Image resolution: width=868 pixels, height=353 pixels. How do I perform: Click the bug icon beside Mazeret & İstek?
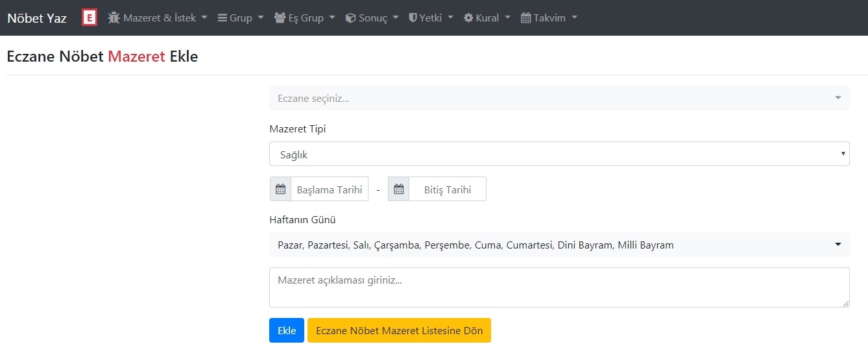[114, 18]
